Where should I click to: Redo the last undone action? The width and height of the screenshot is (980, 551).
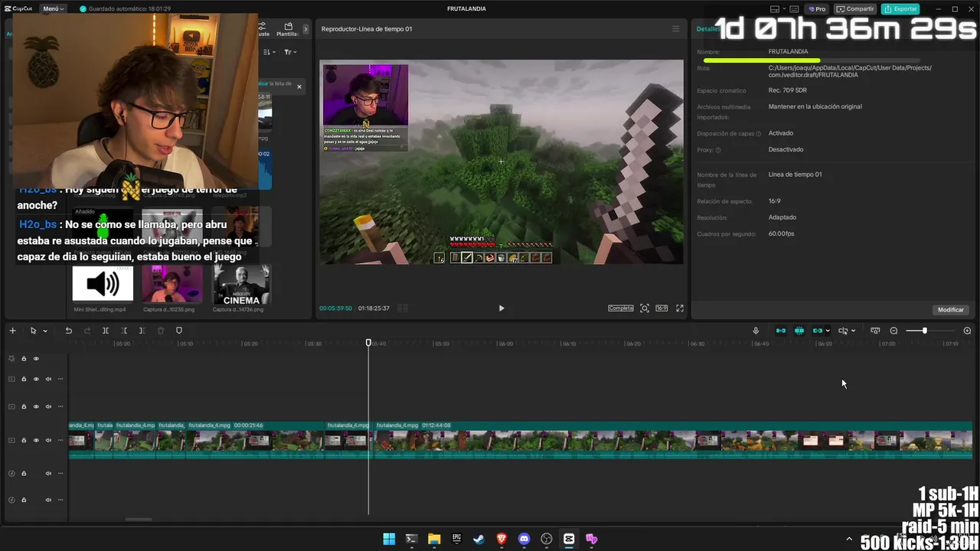pyautogui.click(x=87, y=331)
